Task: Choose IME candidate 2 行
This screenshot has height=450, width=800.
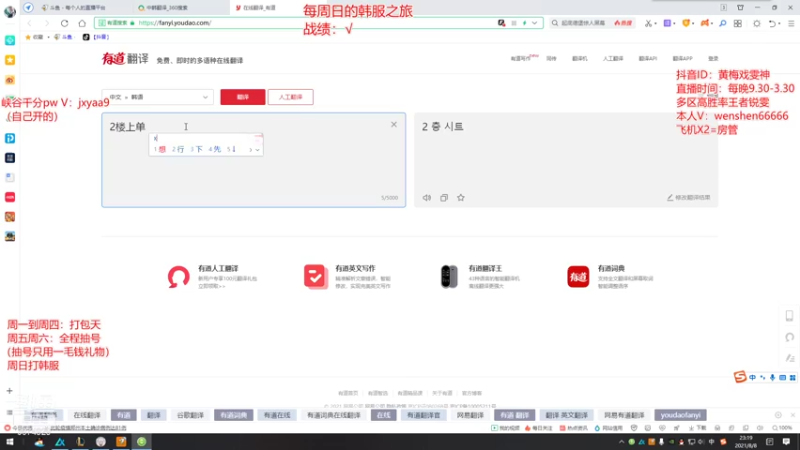Action: coord(178,149)
